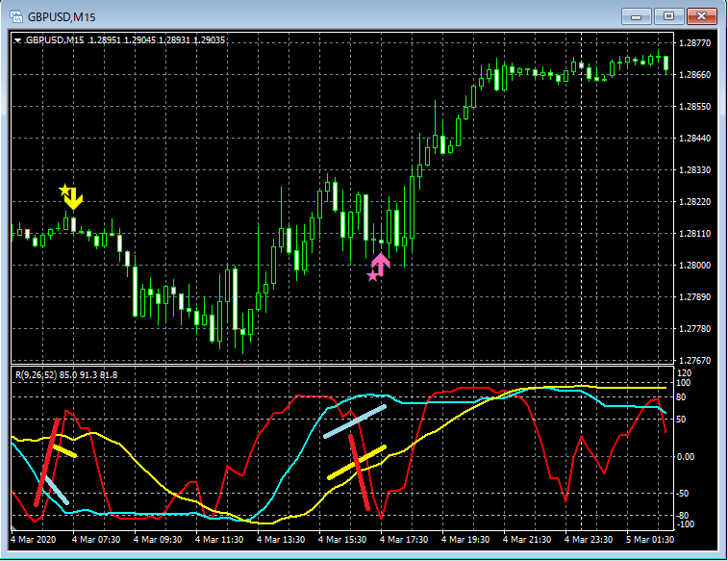Image resolution: width=728 pixels, height=561 pixels.
Task: Close the GBPUSD,M15 chart window
Action: (x=701, y=16)
